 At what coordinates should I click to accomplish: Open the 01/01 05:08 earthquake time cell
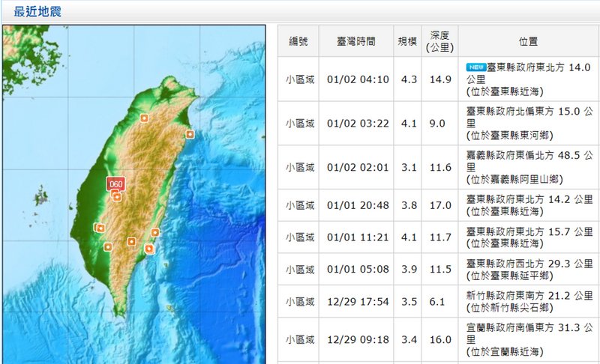[358, 270]
